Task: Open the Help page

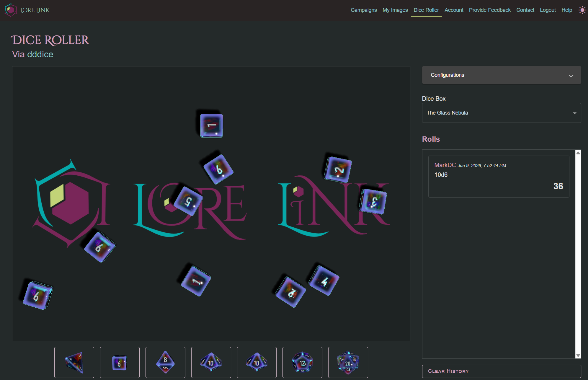Action: point(567,10)
